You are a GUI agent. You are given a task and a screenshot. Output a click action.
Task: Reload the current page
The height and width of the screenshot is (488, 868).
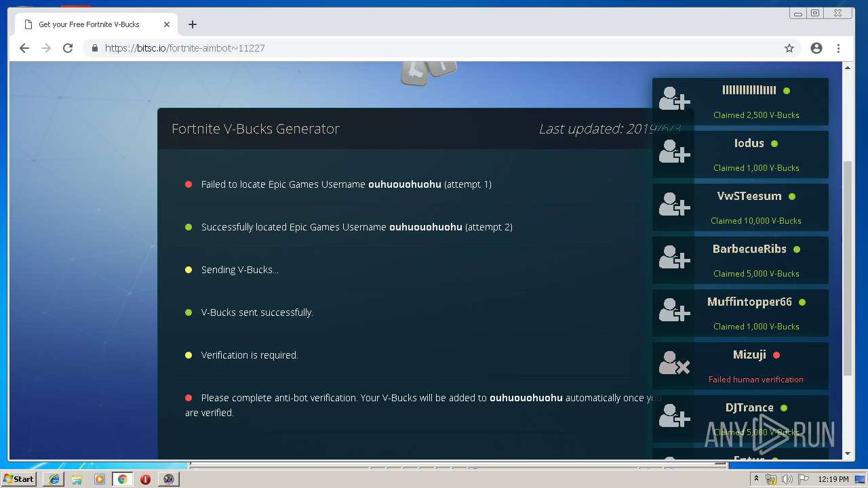pos(68,48)
